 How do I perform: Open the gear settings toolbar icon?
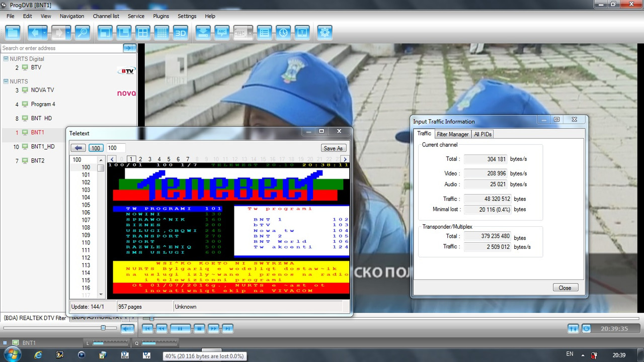coord(325,33)
